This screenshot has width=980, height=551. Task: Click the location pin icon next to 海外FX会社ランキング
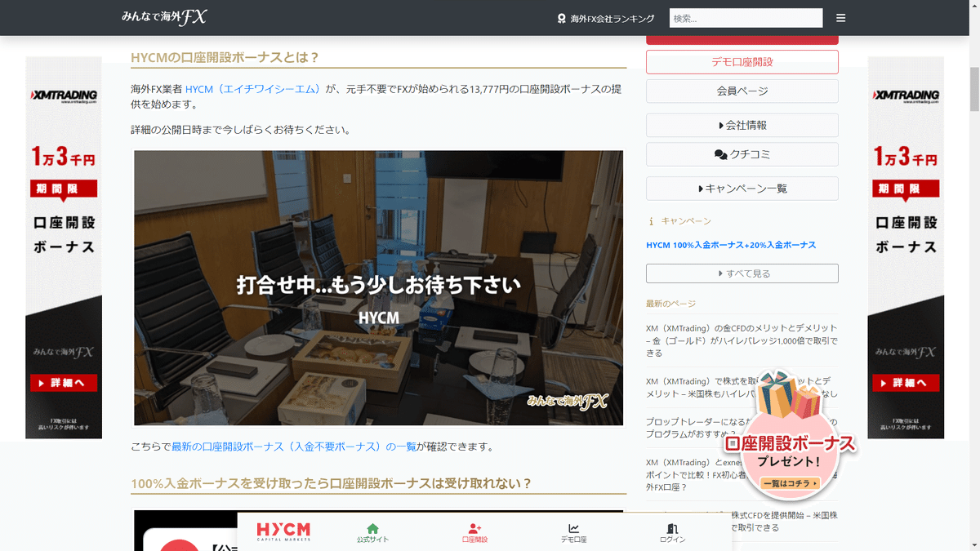tap(560, 17)
